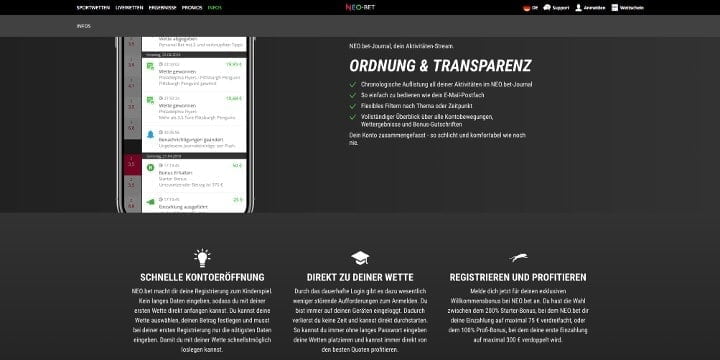Image resolution: width=720 pixels, height=360 pixels.
Task: Click the leaping cat icon above Registrieren
Action: [x=518, y=258]
